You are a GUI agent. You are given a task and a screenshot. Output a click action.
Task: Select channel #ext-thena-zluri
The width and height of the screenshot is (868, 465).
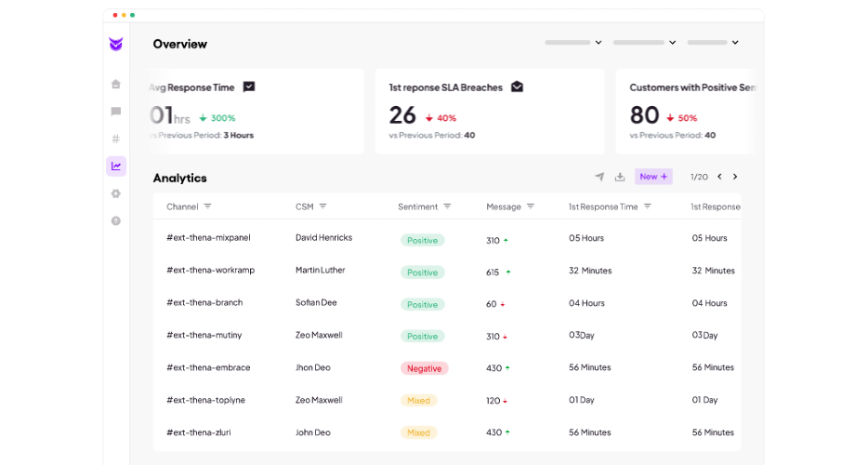(x=199, y=432)
